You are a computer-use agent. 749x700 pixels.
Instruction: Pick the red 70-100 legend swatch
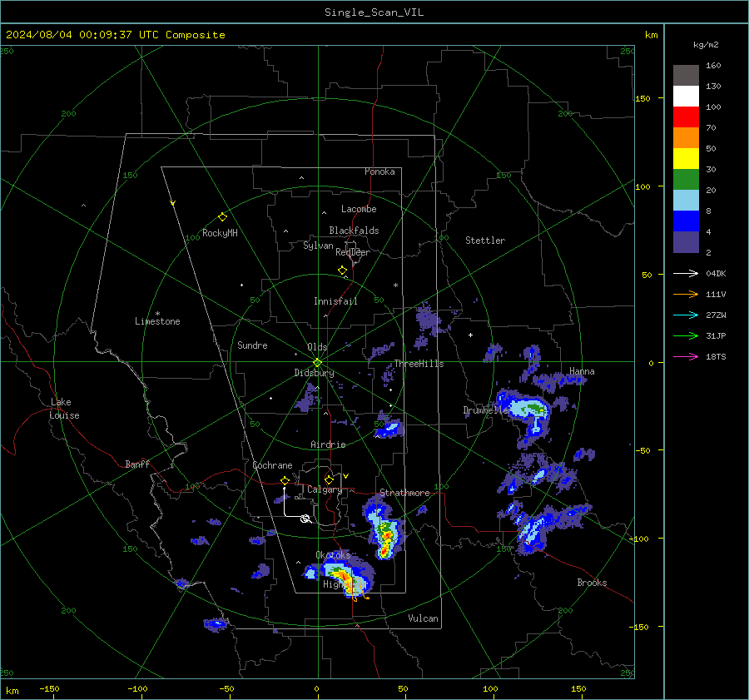(686, 117)
